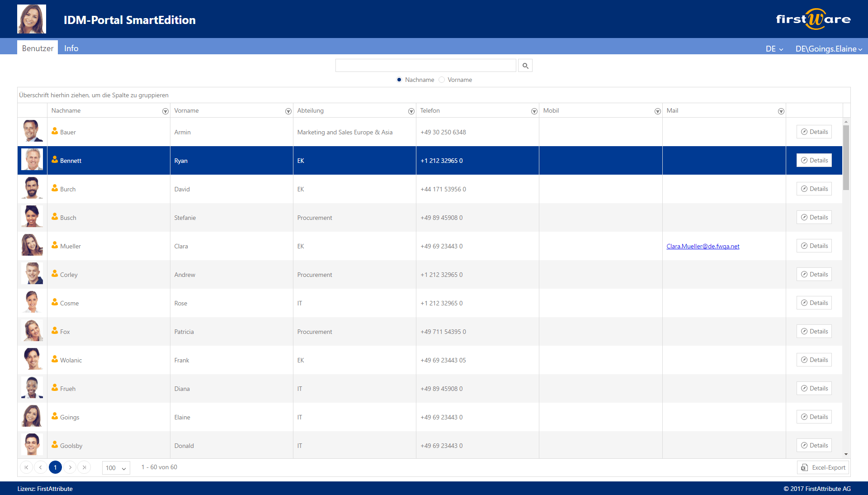
Task: Open the Abteilung column filter icon
Action: [x=411, y=111]
